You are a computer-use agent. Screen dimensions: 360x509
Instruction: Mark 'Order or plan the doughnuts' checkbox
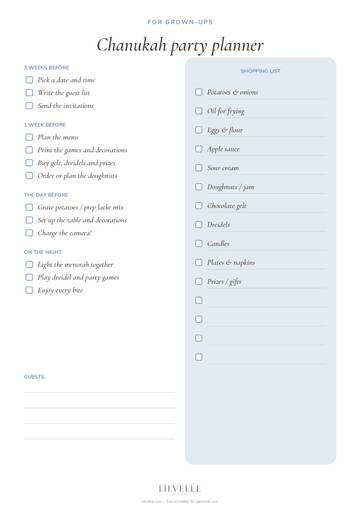pos(29,176)
